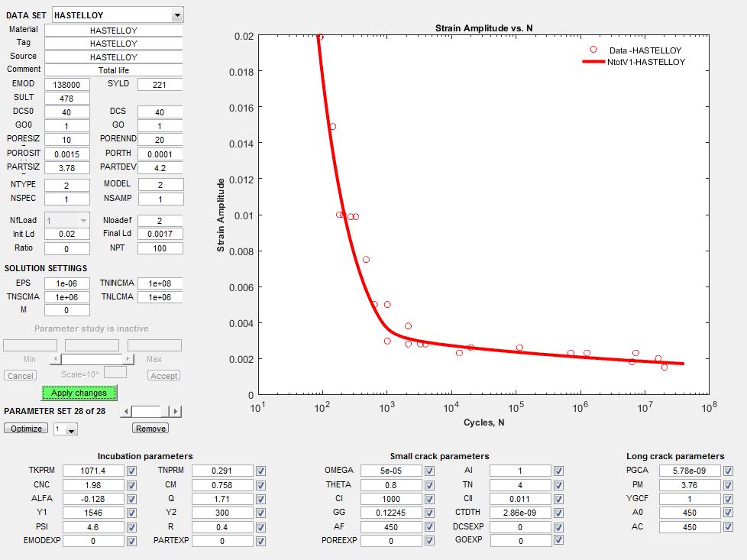Select the Comment field showing Total life
Viewport: 747px width, 560px height.
(114, 70)
